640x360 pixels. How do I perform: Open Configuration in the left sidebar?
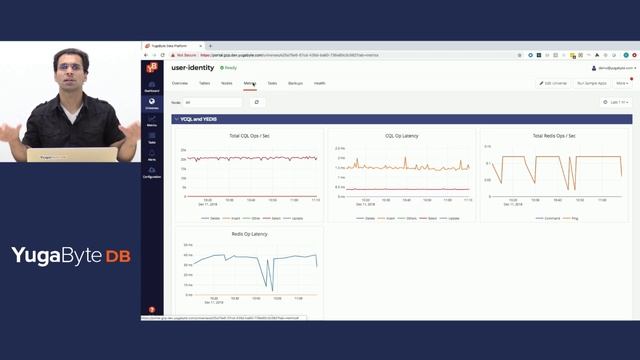coord(152,173)
